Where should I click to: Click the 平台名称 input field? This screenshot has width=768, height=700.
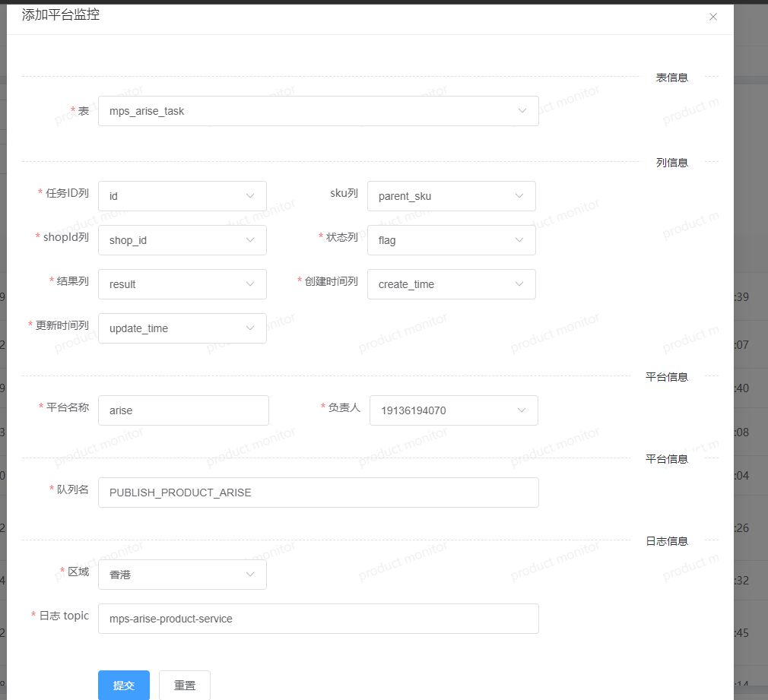(183, 410)
